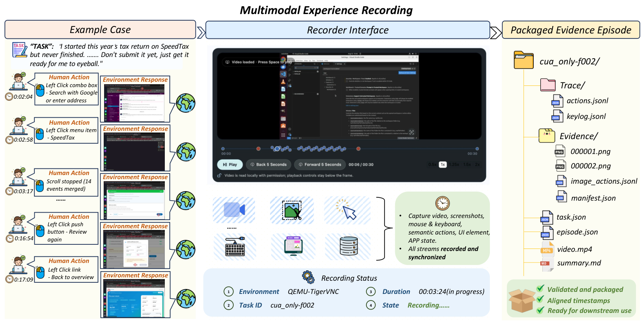Image resolution: width=644 pixels, height=322 pixels.
Task: Switch playback speed to 1.5x
Action: tap(467, 164)
